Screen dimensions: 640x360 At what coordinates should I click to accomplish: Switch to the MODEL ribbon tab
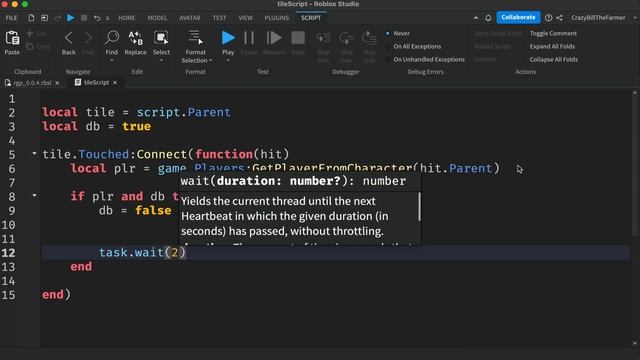click(158, 18)
